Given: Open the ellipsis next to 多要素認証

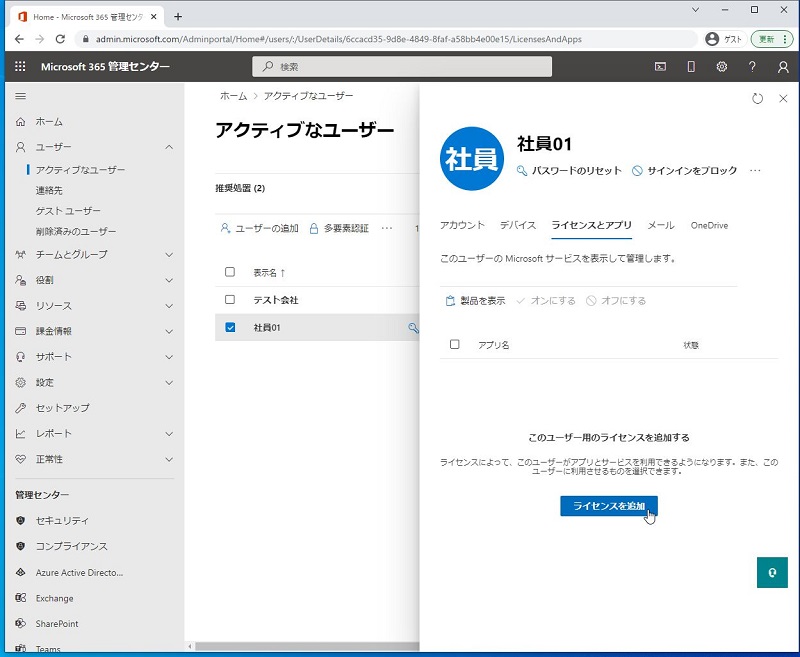Looking at the screenshot, I should [387, 228].
